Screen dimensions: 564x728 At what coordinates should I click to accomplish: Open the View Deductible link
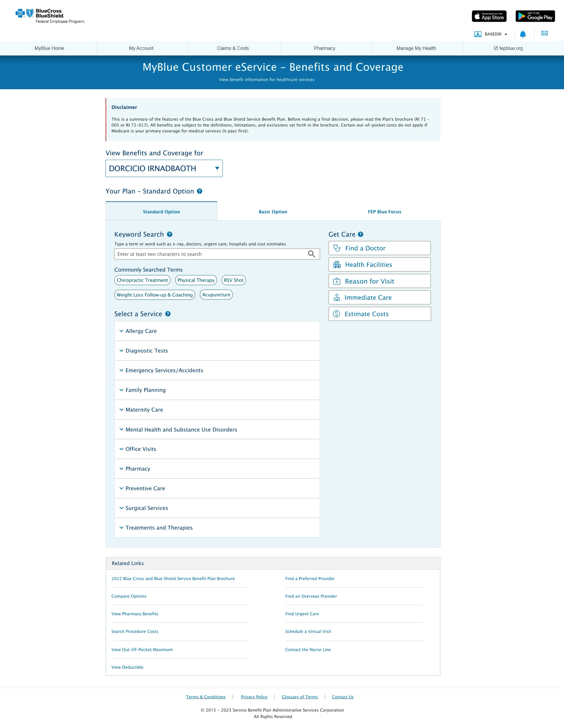click(x=127, y=667)
